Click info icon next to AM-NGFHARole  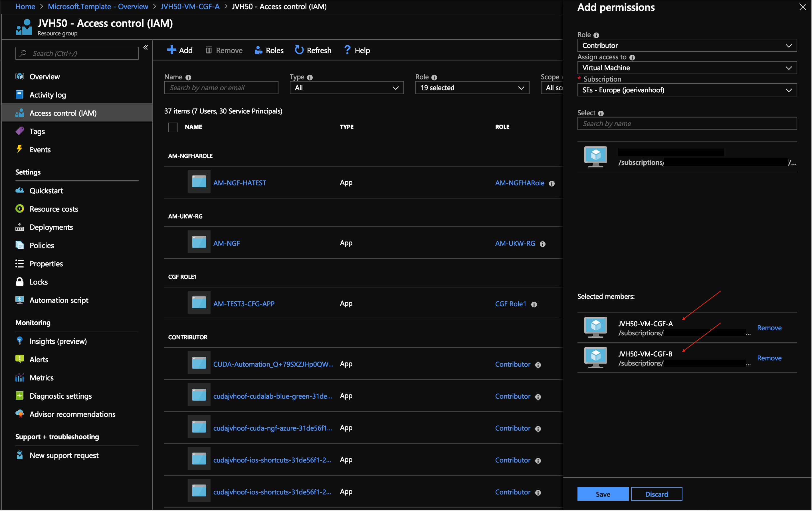pyautogui.click(x=552, y=183)
